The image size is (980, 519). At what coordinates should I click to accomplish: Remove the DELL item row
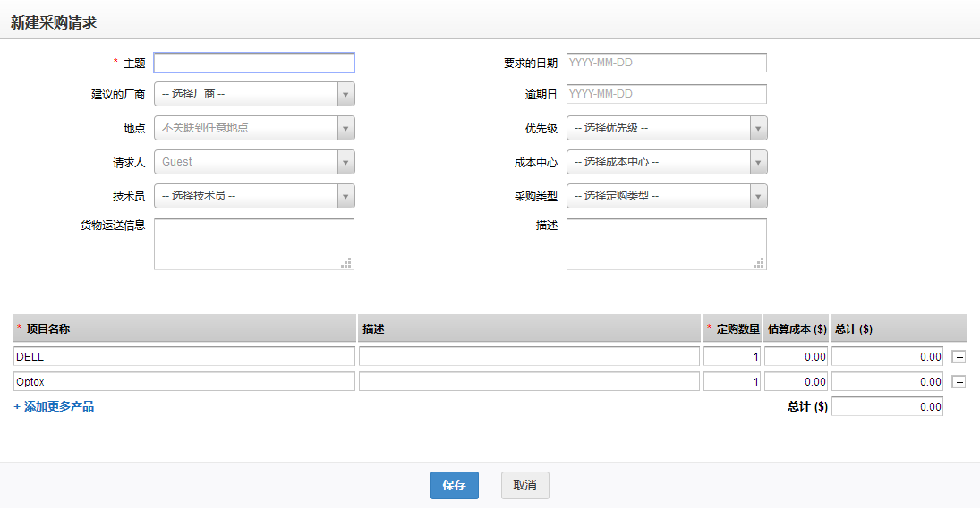coord(958,356)
